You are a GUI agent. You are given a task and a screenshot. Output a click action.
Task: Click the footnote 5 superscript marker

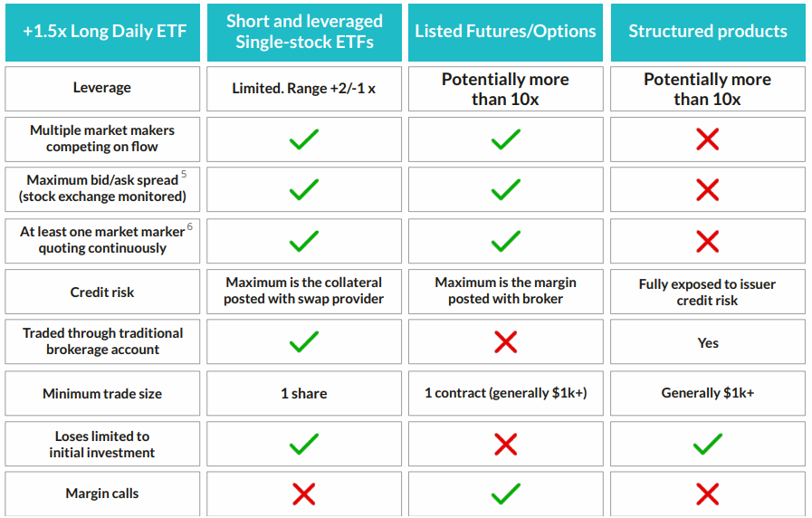184,174
